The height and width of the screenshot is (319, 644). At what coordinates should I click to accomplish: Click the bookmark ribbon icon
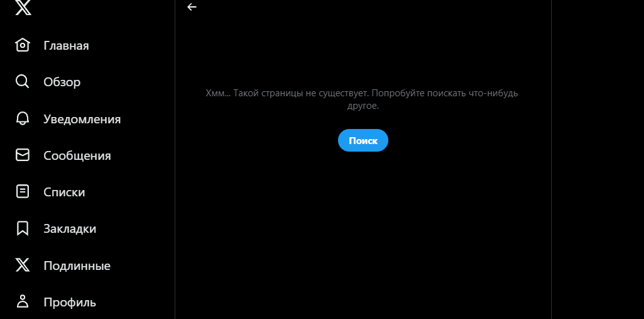point(22,228)
